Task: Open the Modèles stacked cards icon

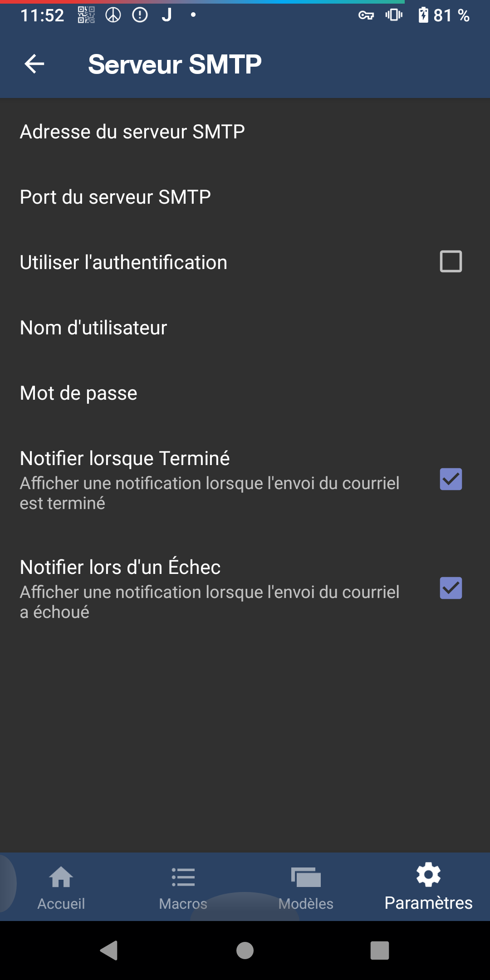Action: point(306,877)
